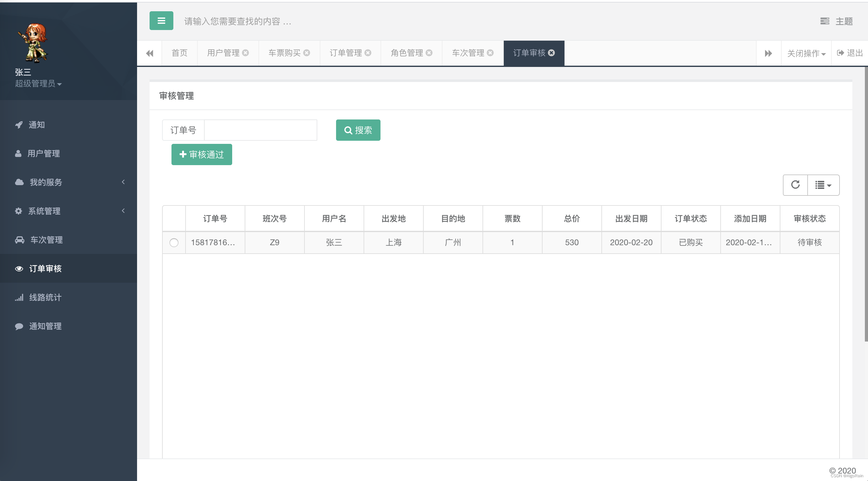868x481 pixels.
Task: Switch to the 角色管理 tab
Action: pos(407,53)
